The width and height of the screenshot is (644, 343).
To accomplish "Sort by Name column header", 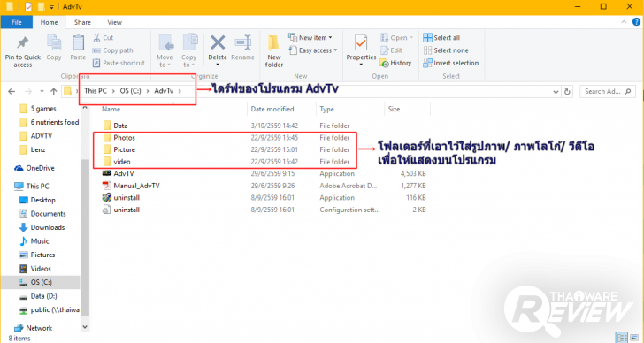I will (111, 109).
